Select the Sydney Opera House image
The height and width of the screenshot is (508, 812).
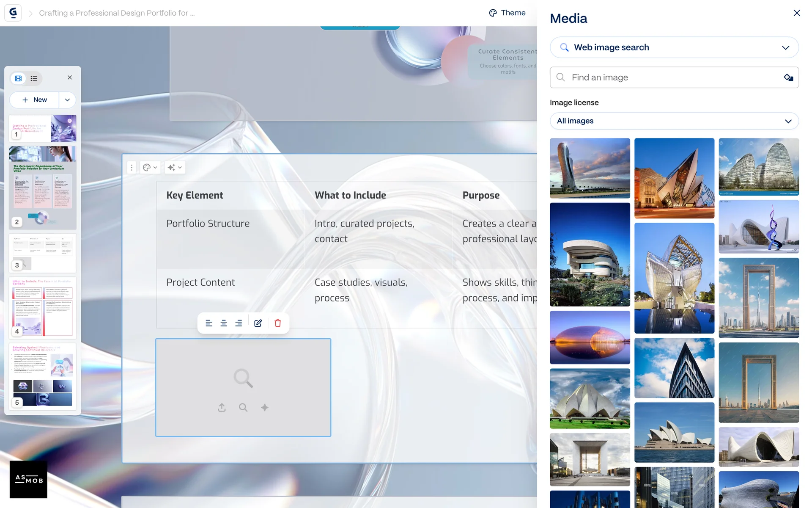pos(674,432)
